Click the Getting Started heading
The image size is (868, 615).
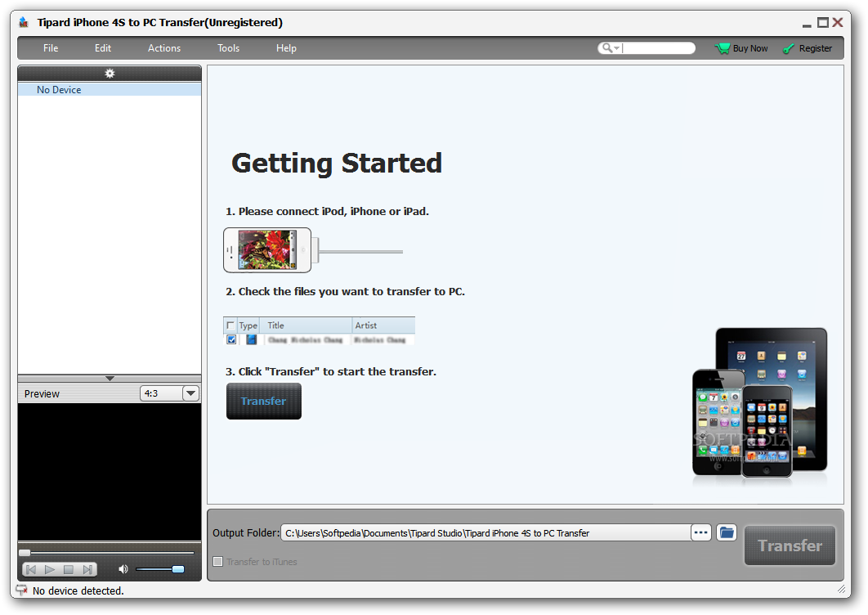coord(337,164)
